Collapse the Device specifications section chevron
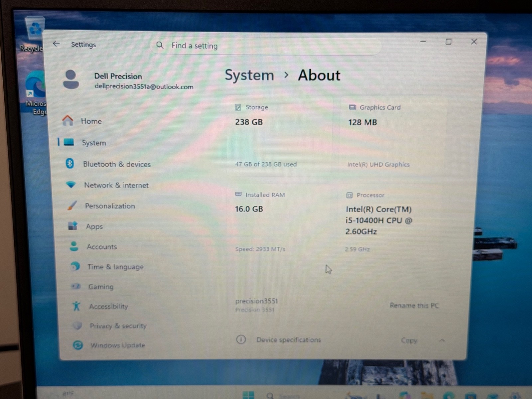Screen dimensions: 532x399 tap(442, 340)
